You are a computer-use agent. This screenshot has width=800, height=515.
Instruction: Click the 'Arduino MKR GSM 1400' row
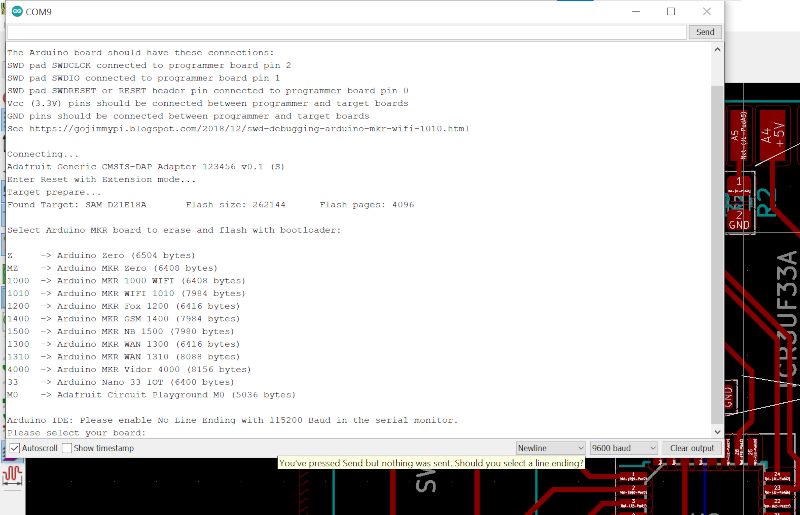(x=123, y=319)
